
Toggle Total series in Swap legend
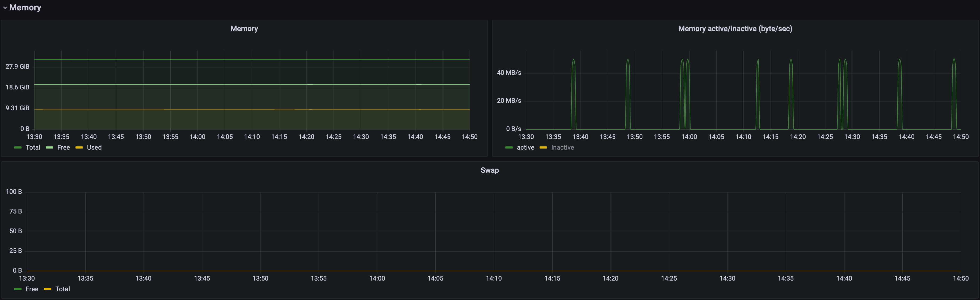62,289
